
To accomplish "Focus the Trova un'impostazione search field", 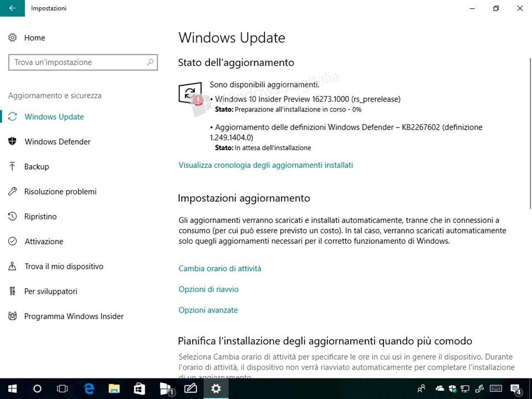I will [x=83, y=62].
